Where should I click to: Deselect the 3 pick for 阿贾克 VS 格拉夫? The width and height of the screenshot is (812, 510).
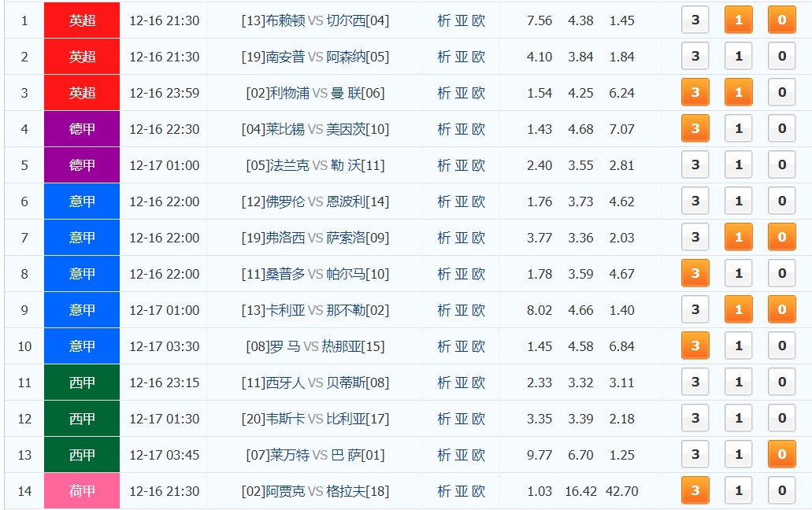[x=695, y=490]
